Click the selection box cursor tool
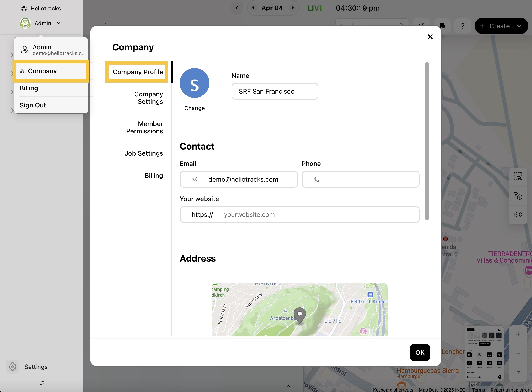The image size is (532, 392). 518,177
